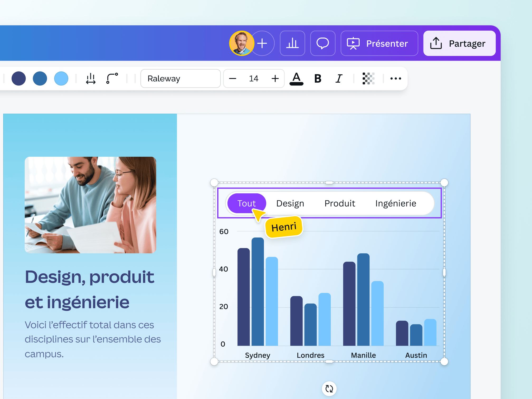Add a collaborator with the plus icon
This screenshot has width=532, height=399.
(262, 43)
